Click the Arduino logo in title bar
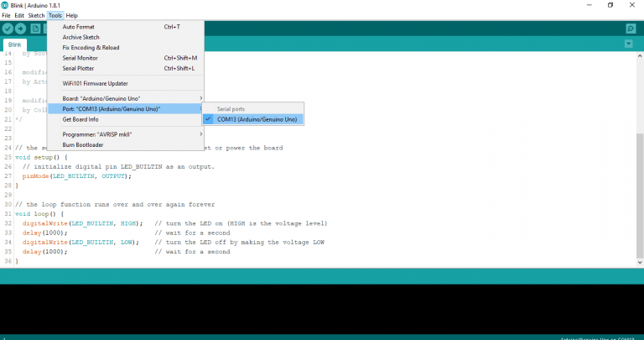 coord(4,5)
